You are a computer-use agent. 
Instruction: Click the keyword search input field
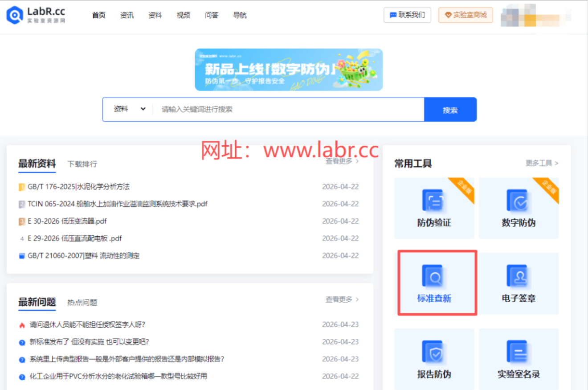click(289, 109)
